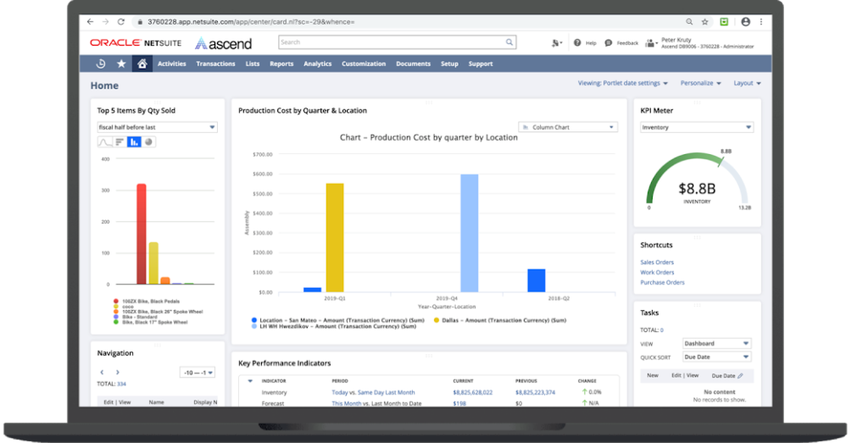Screen dimensions: 868x443
Task: Open the Analytics menu
Action: (318, 64)
